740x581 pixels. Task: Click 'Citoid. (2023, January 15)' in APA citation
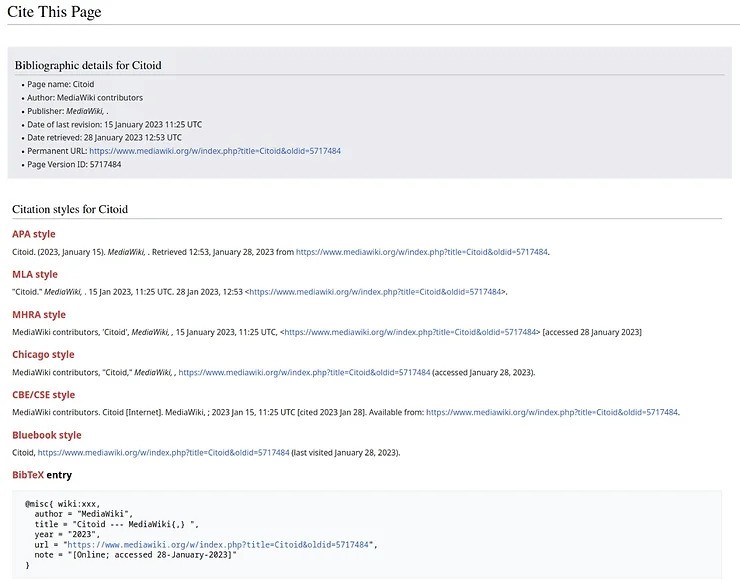pos(59,252)
